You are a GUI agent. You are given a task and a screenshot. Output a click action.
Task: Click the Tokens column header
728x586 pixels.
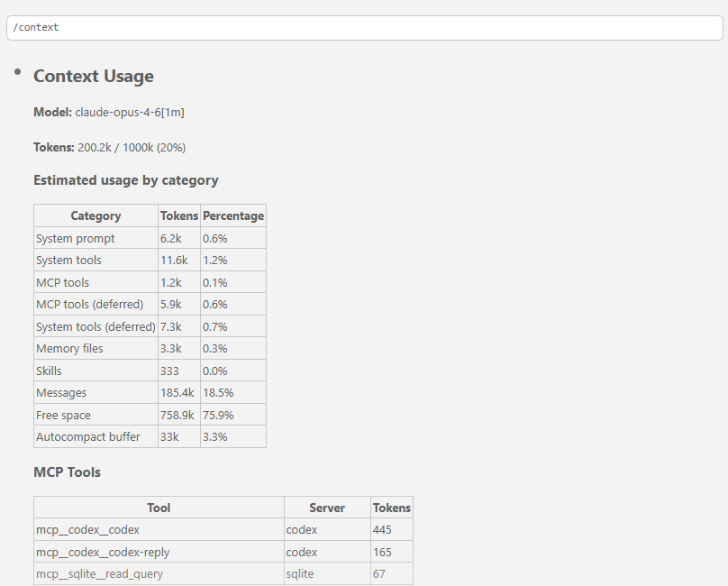pos(178,215)
